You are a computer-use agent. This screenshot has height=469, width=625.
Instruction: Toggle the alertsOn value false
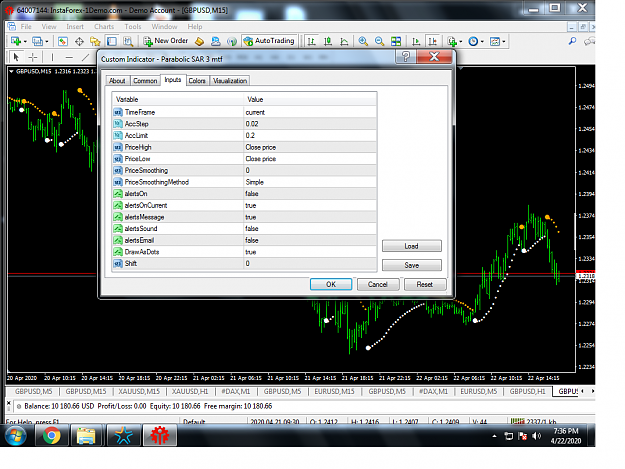tap(310, 194)
